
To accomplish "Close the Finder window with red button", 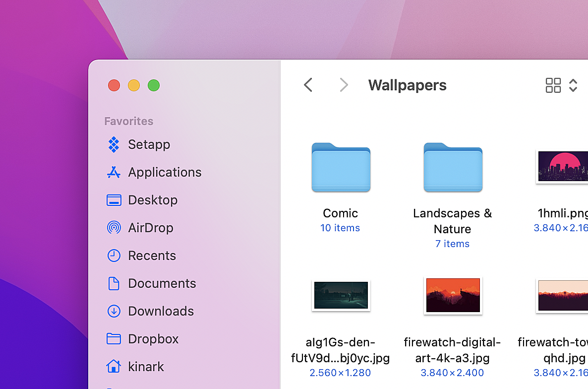I will click(x=114, y=85).
